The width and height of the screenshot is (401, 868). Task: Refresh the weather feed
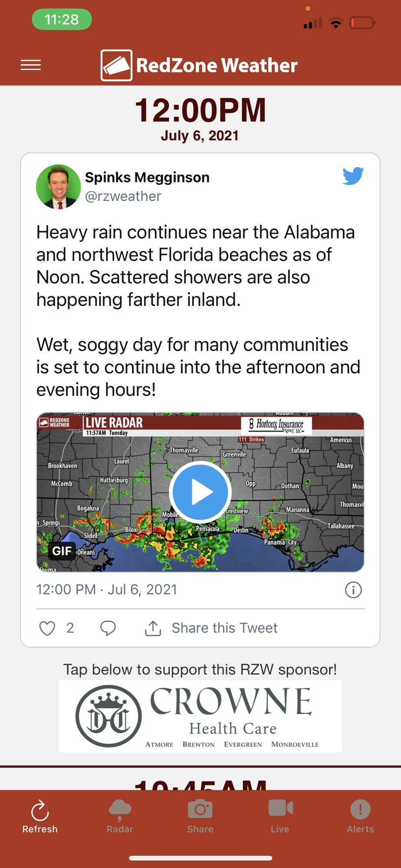[40, 816]
